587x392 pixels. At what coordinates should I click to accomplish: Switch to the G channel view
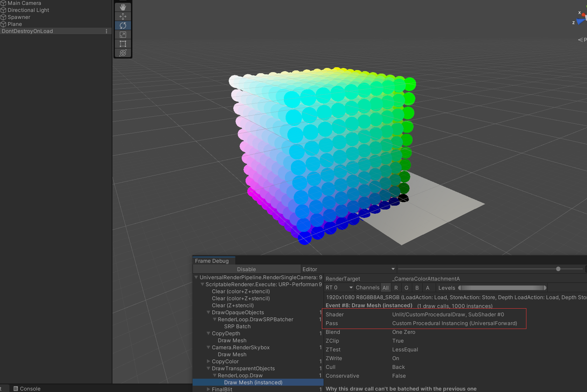click(407, 288)
